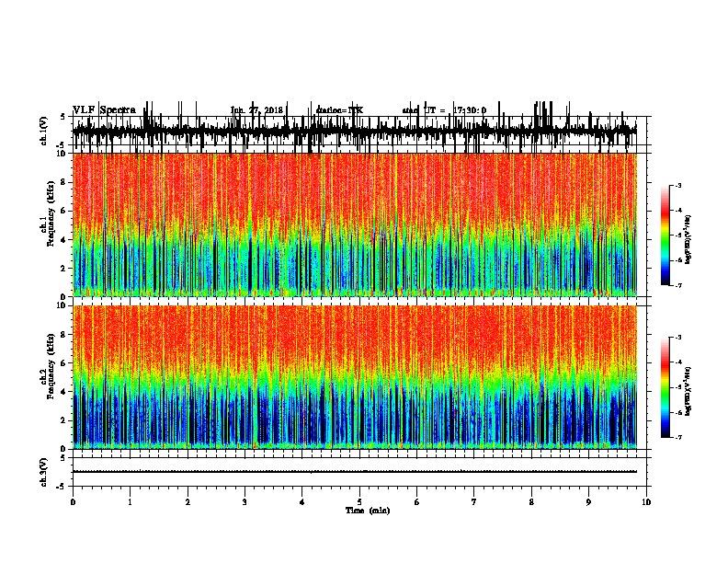Screen dimensions: 728x563
Task: Click the ch.1 spectrogram color bar
Action: click(x=665, y=236)
